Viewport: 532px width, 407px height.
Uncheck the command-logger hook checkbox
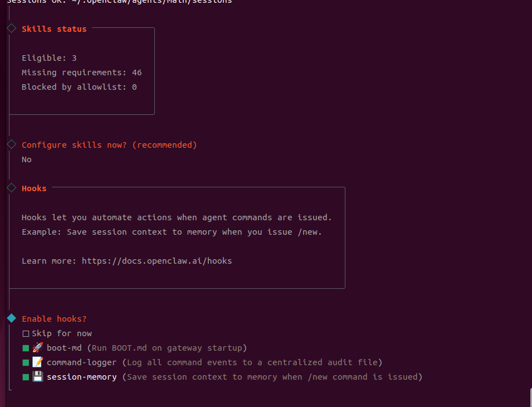coord(26,362)
